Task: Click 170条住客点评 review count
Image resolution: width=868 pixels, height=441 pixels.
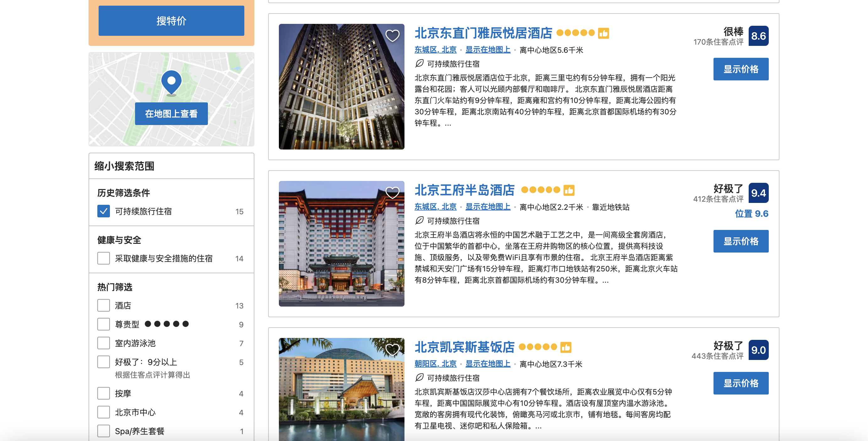Action: click(718, 42)
